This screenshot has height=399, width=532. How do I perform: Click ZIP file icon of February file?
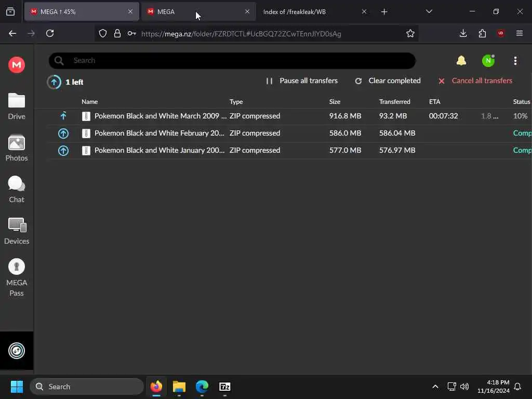86,134
